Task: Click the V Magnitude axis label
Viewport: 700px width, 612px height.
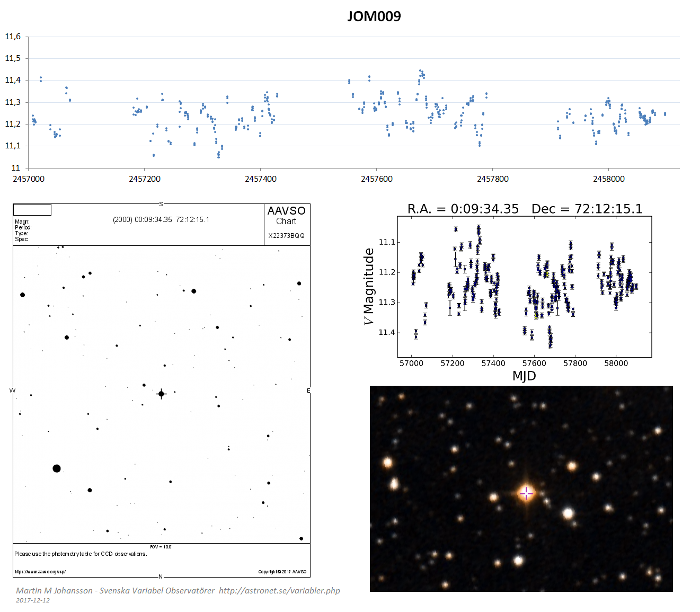Action: [x=368, y=287]
